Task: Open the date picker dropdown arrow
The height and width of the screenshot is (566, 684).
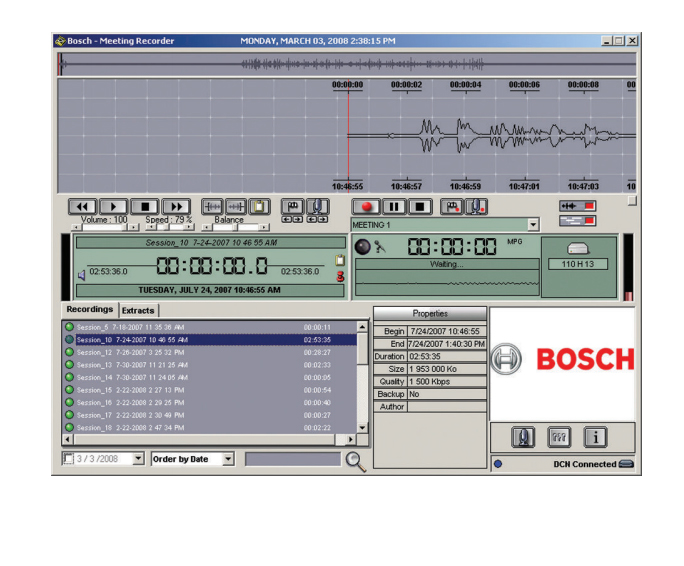Action: point(138,459)
